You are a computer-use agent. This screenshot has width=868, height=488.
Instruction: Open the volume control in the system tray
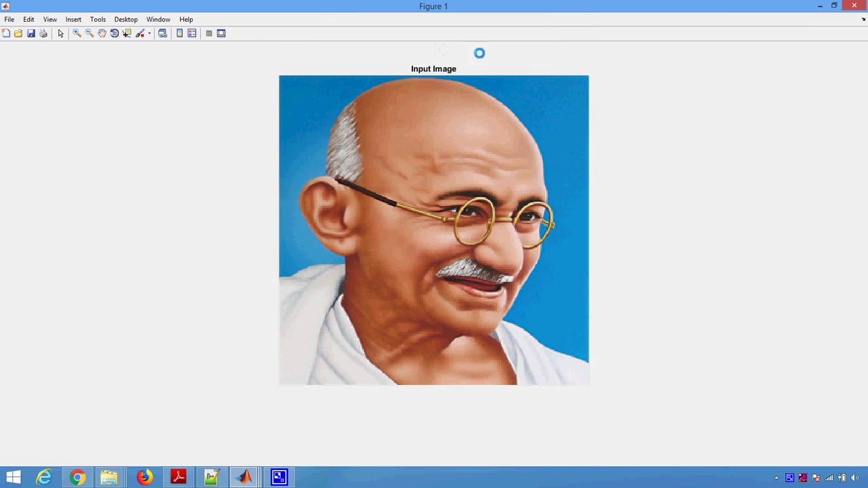coord(854,479)
